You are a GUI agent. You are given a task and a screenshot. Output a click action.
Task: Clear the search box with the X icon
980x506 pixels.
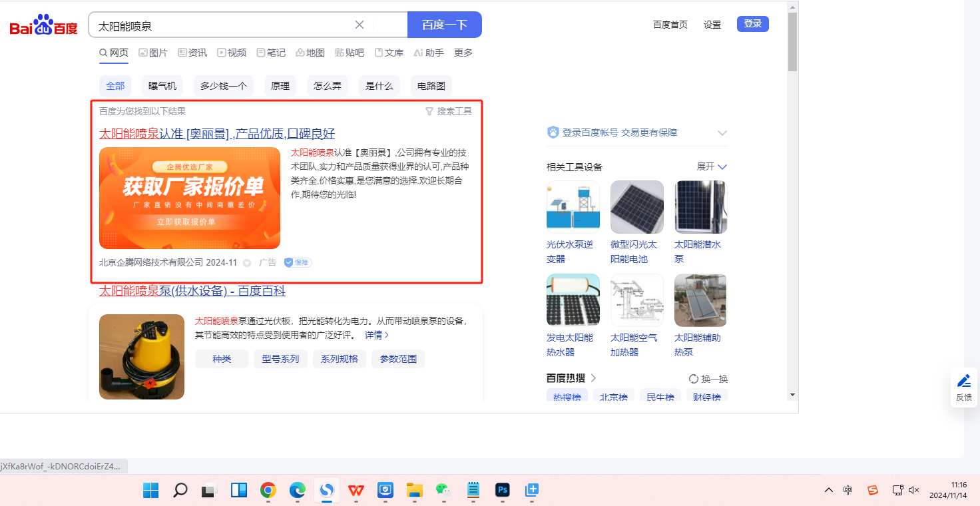[360, 25]
